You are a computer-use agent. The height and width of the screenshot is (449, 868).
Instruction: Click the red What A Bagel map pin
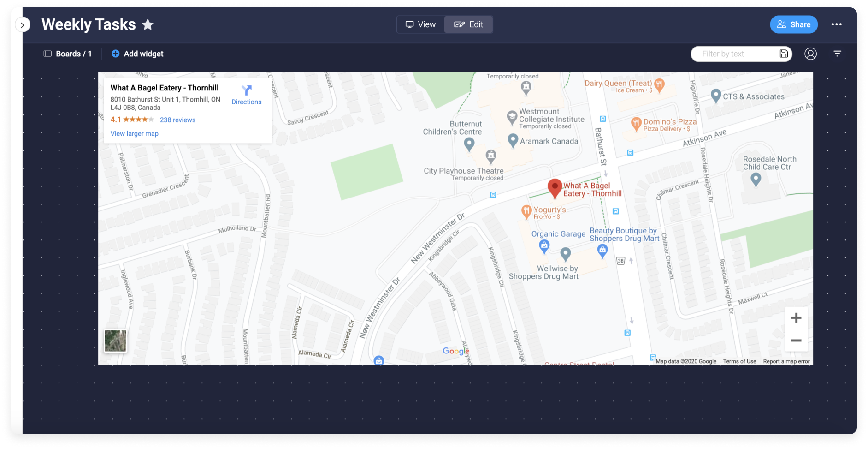(x=555, y=188)
